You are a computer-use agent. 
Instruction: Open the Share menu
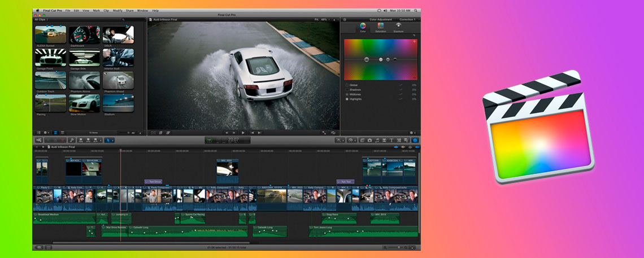coord(130,10)
